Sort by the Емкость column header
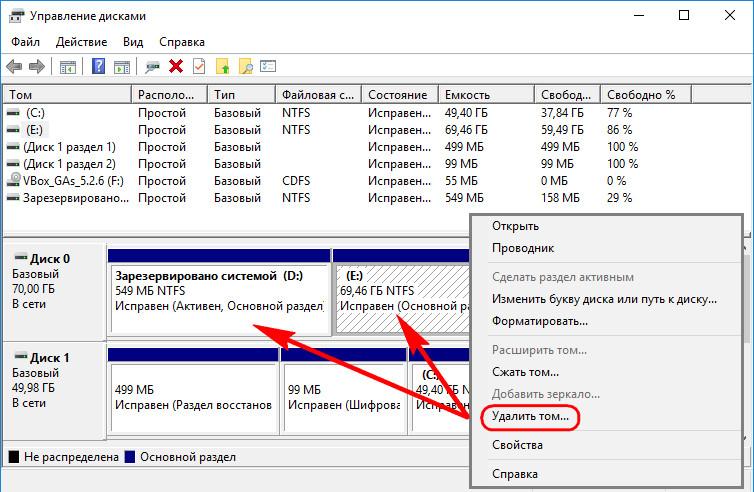This screenshot has width=754, height=492. pyautogui.click(x=486, y=95)
